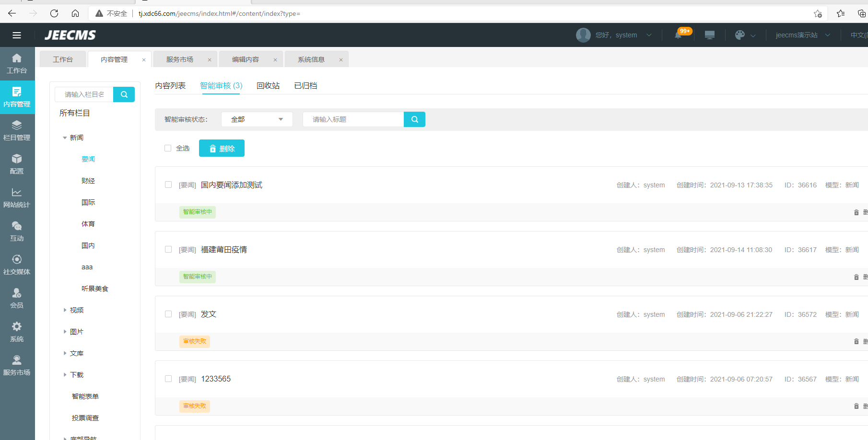Viewport: 868px width, 440px height.
Task: Switch to the 服务市场 tab
Action: coord(180,59)
